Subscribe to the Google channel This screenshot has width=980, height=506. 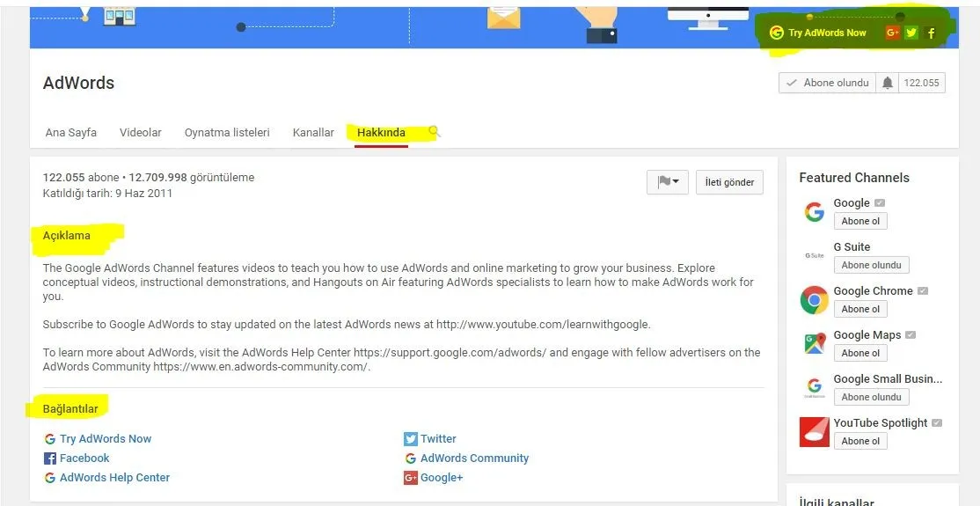pos(860,222)
